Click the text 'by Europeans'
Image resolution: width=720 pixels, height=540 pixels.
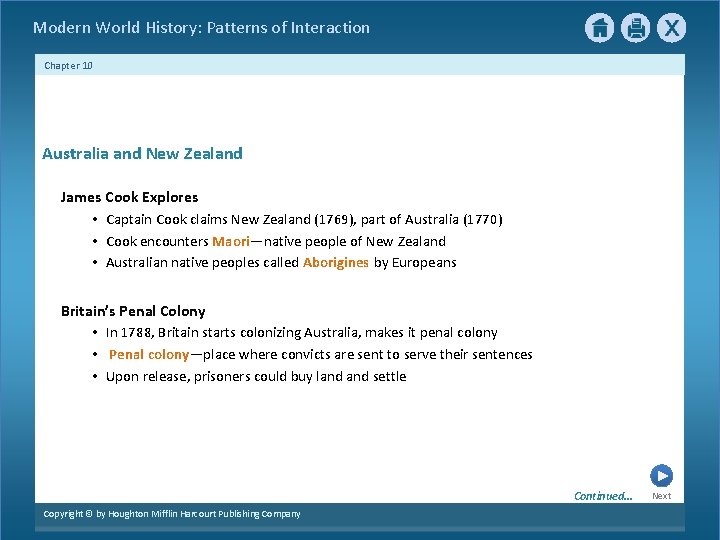click(x=415, y=263)
